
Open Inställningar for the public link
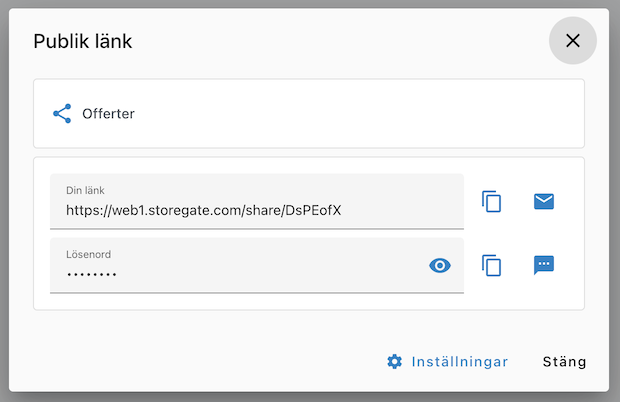(459, 362)
